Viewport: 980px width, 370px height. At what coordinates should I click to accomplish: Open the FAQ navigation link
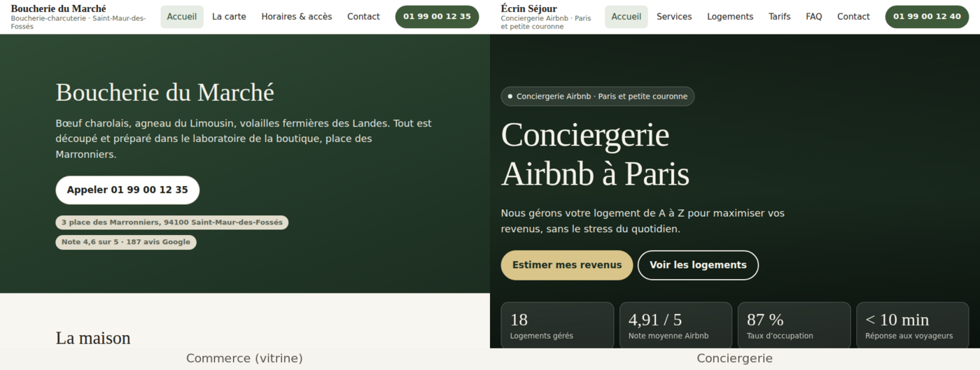coord(814,17)
